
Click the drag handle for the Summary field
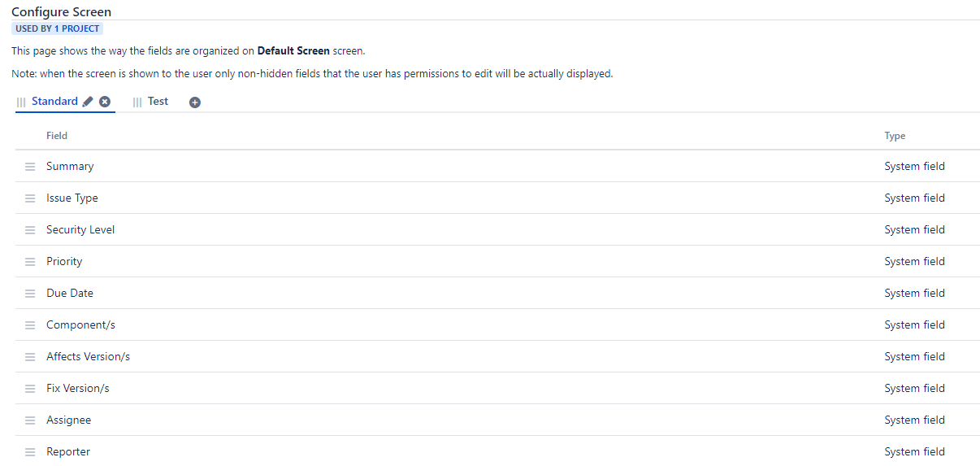click(x=30, y=167)
